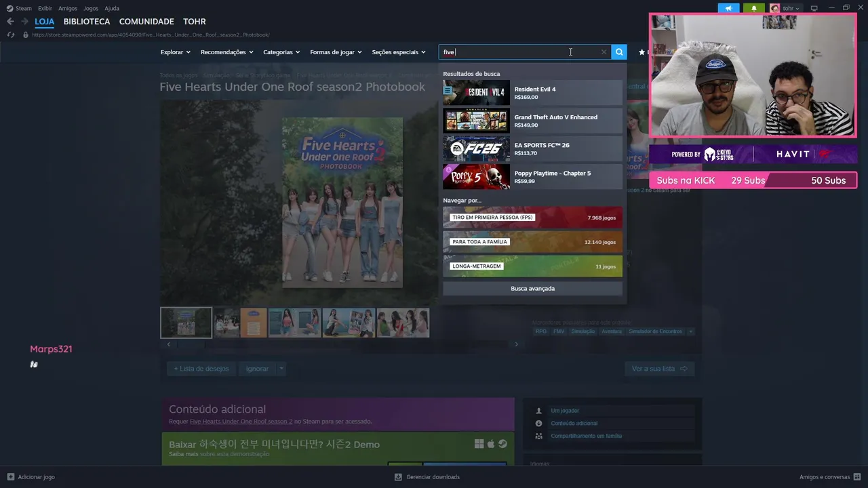Browse Para toda a família category
This screenshot has width=868, height=488.
click(532, 242)
